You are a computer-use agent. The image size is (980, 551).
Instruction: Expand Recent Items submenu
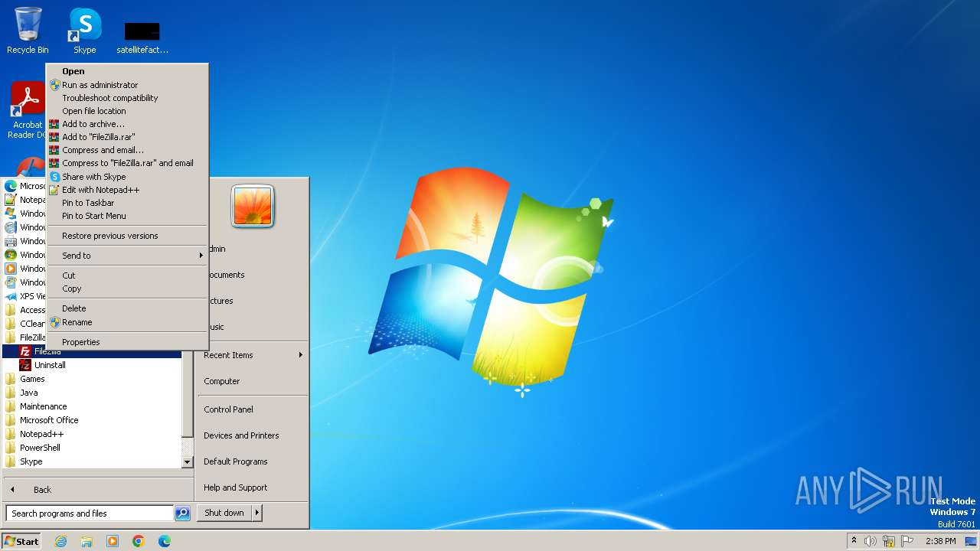pyautogui.click(x=253, y=355)
